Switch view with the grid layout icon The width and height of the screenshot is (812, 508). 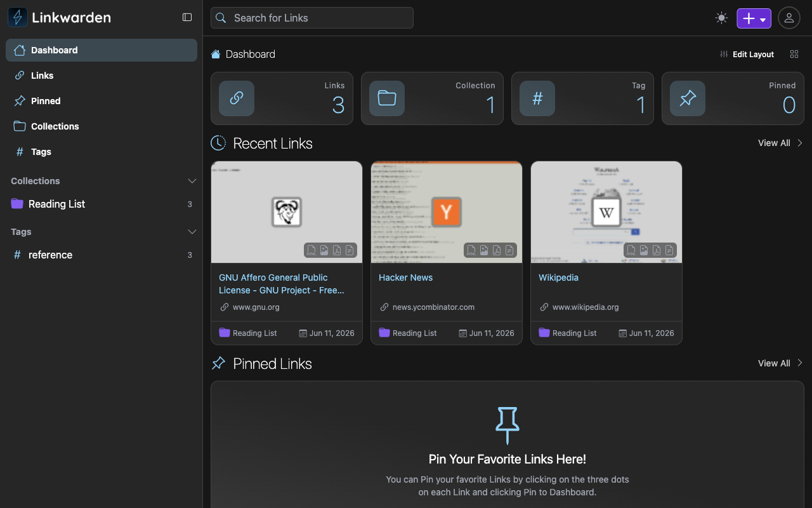(794, 54)
